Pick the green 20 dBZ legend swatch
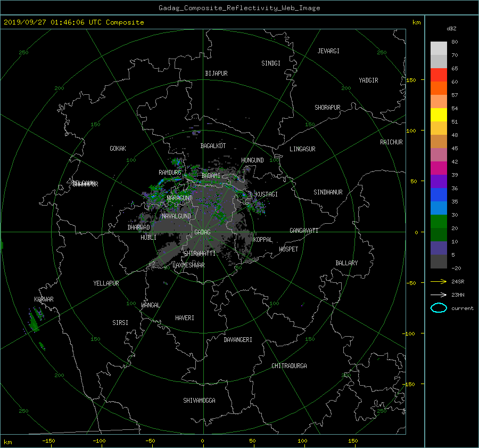 pos(439,221)
